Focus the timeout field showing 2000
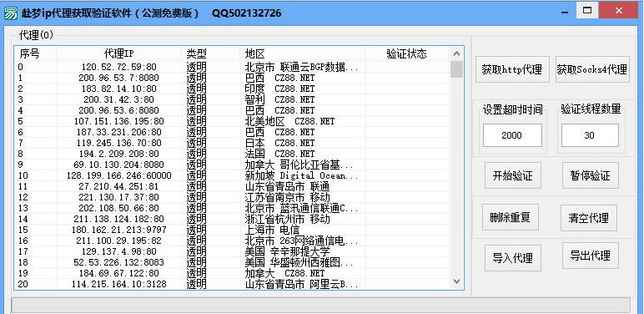Viewport: 644px width, 314px height. (x=512, y=135)
